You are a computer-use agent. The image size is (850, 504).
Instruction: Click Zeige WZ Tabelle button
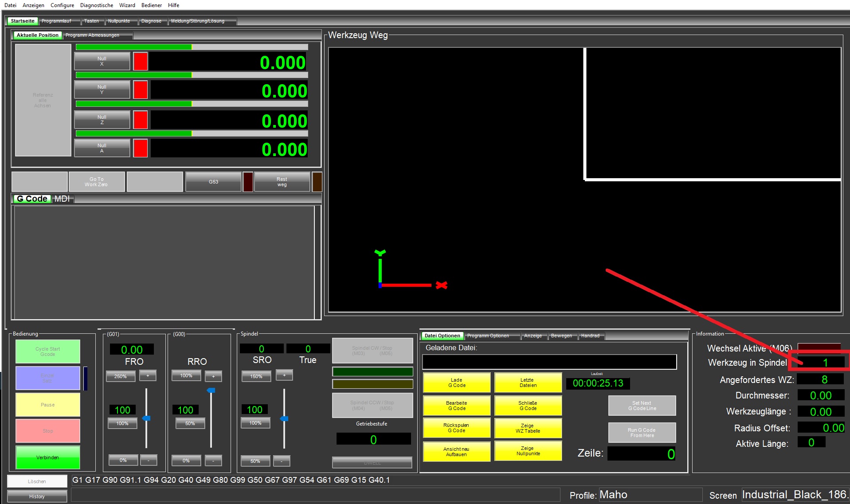(528, 428)
